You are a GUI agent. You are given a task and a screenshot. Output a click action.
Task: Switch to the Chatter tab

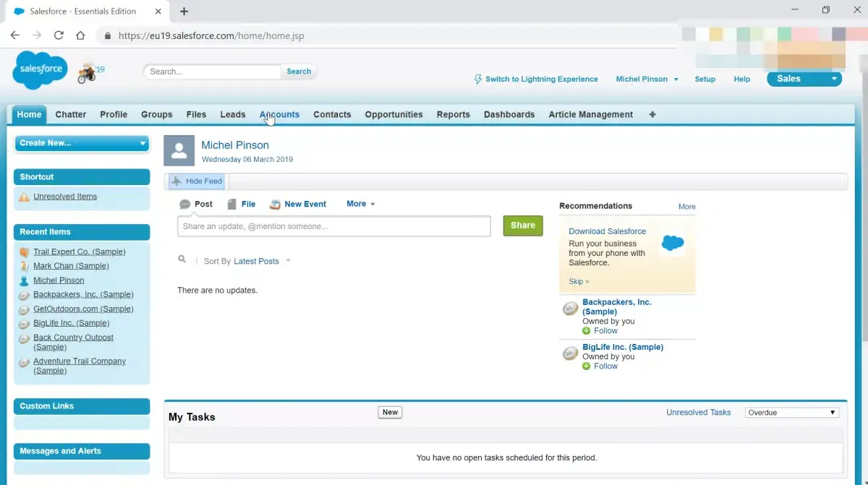(71, 114)
